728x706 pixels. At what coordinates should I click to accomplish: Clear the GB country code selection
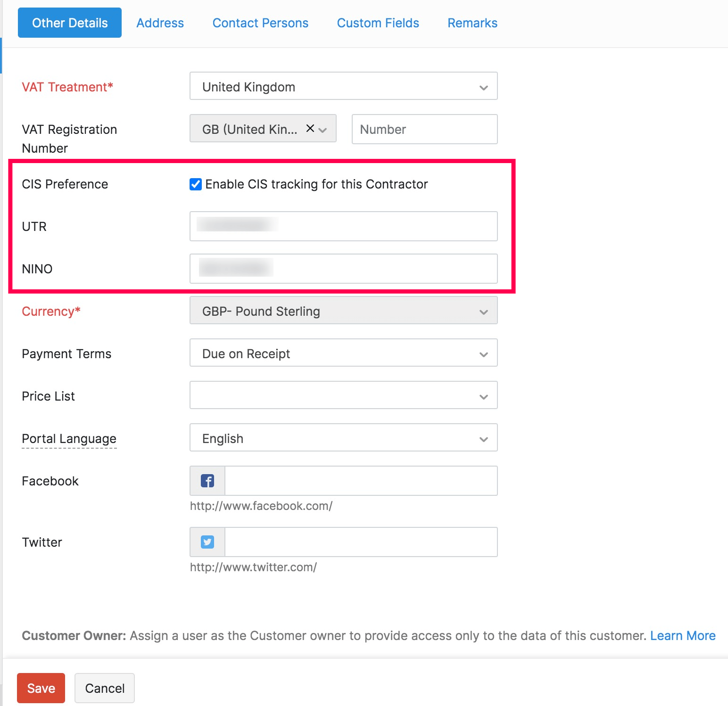(x=310, y=128)
